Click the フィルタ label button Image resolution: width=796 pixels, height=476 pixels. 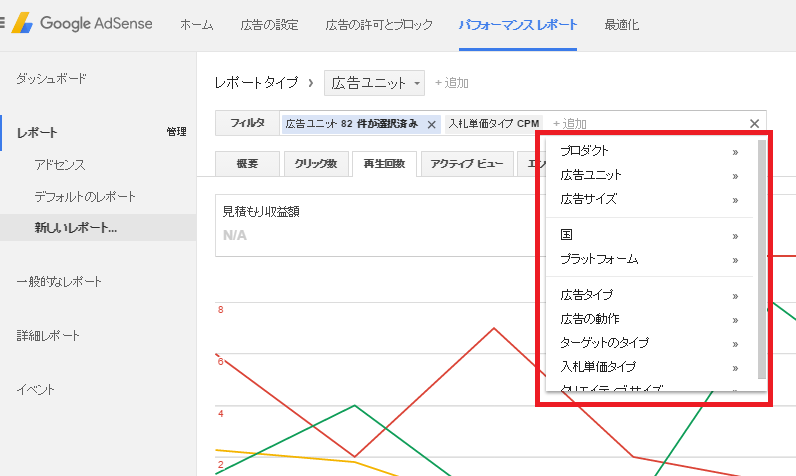(247, 123)
